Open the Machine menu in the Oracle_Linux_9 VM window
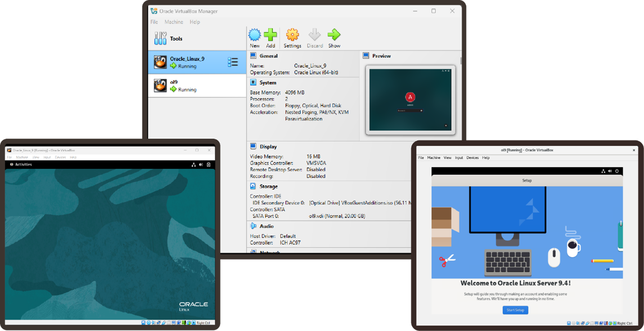644x331 pixels. pyautogui.click(x=22, y=157)
